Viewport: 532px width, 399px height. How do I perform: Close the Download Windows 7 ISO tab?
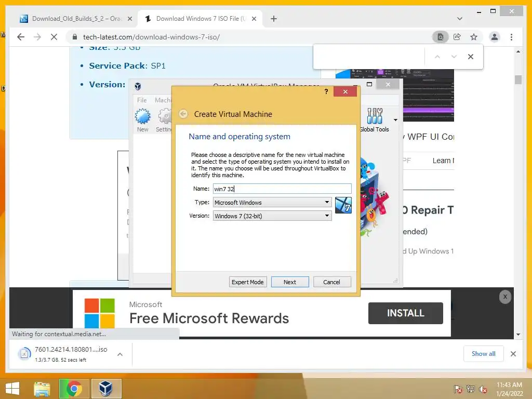[254, 19]
